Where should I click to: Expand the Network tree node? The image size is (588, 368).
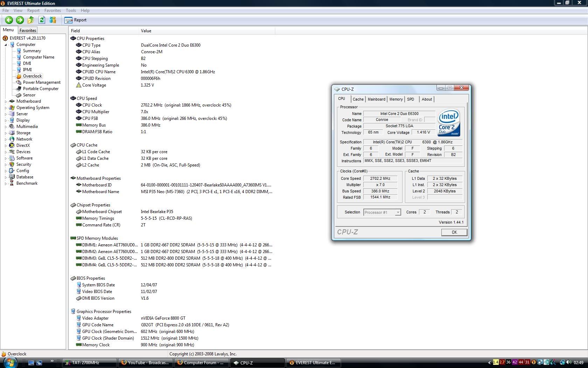[x=6, y=139]
